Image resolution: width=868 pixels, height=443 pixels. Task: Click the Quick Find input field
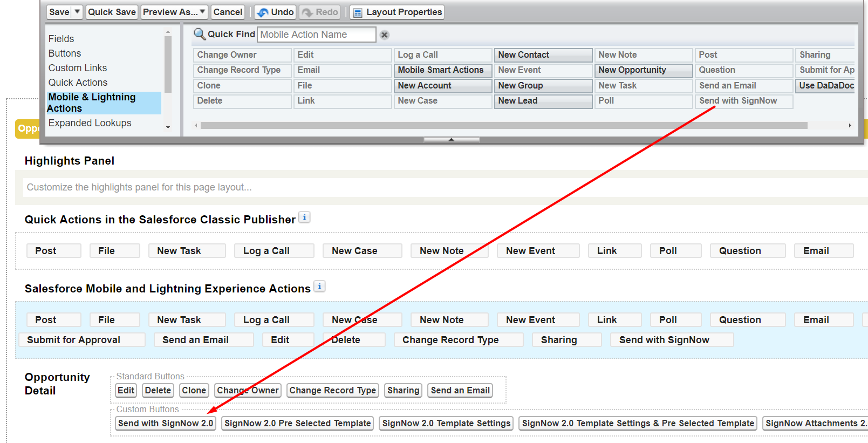pyautogui.click(x=317, y=35)
